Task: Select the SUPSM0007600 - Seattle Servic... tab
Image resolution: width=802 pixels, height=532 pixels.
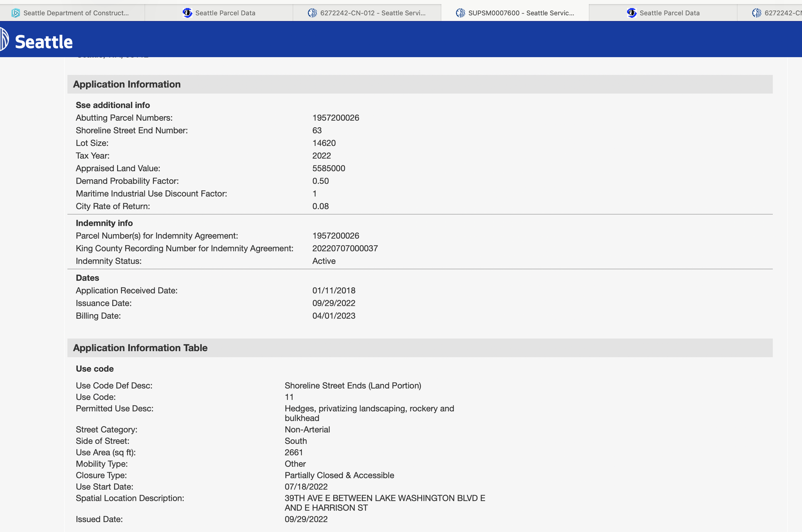Action: pyautogui.click(x=521, y=13)
